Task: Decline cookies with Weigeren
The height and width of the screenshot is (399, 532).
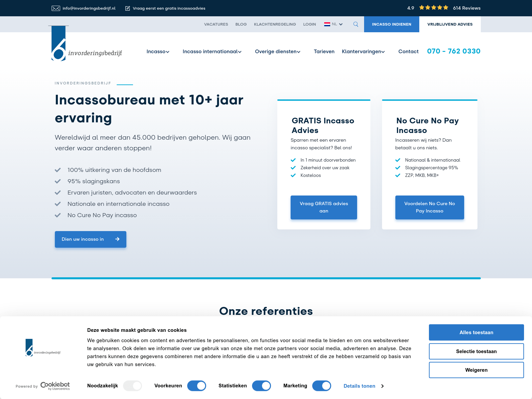Action: 476,370
